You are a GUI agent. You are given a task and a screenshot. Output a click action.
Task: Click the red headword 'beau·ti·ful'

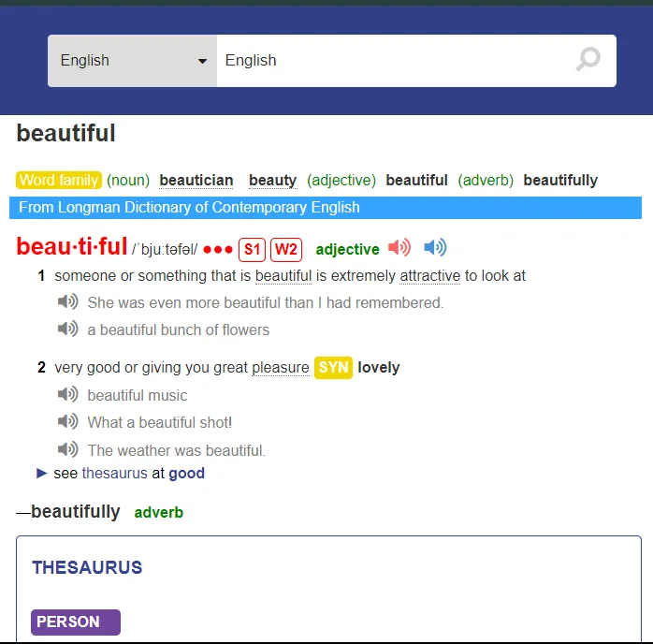coord(72,246)
